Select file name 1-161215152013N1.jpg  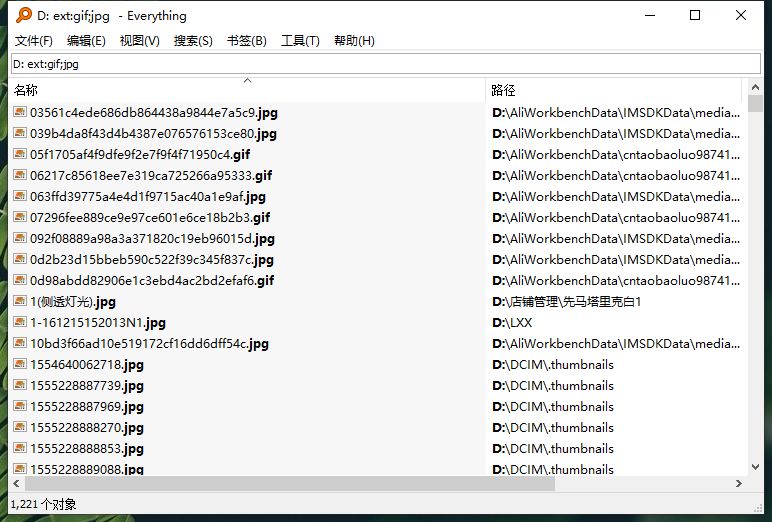(97, 323)
